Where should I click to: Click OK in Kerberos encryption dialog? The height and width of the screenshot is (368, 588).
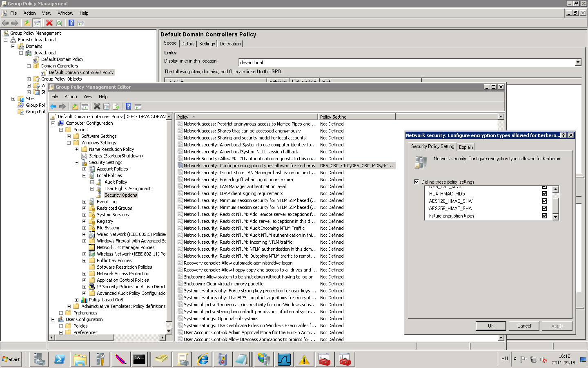[x=491, y=326]
